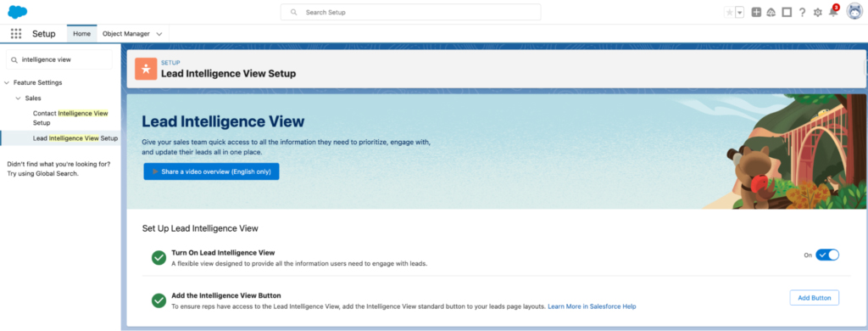Open the Notifications bell icon
This screenshot has width=868, height=331.
[833, 12]
